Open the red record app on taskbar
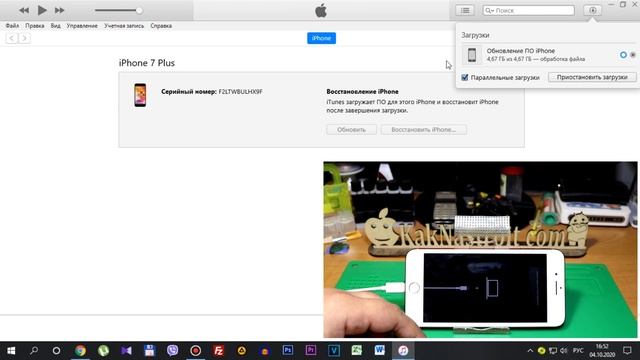This screenshot has height=360, width=640. [196, 351]
